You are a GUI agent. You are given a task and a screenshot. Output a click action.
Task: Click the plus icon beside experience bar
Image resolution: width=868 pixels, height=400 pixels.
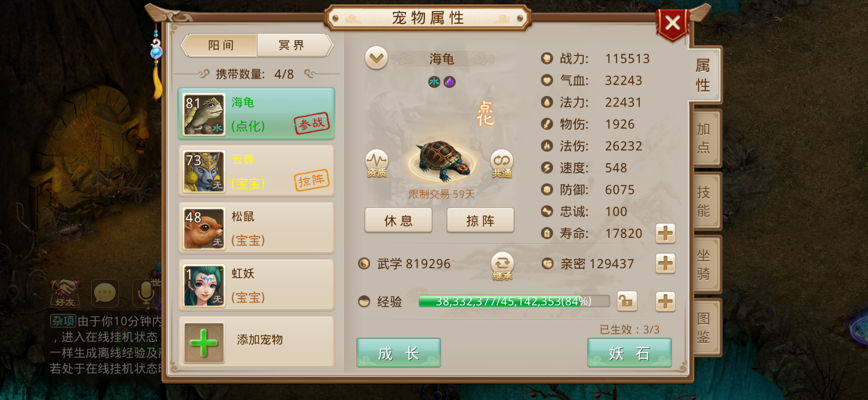(665, 301)
